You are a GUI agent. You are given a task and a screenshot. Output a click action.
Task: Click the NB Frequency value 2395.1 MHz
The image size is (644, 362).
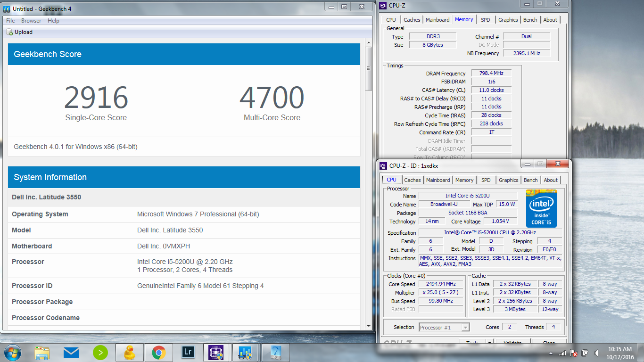[x=526, y=53]
